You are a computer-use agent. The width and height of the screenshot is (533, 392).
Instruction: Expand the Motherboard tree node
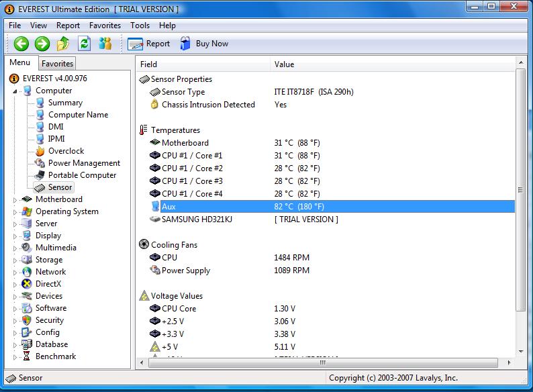coord(15,200)
